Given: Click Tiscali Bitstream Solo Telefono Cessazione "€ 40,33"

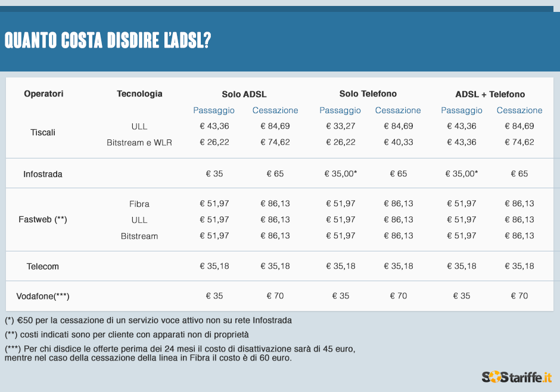Looking at the screenshot, I should (399, 142).
